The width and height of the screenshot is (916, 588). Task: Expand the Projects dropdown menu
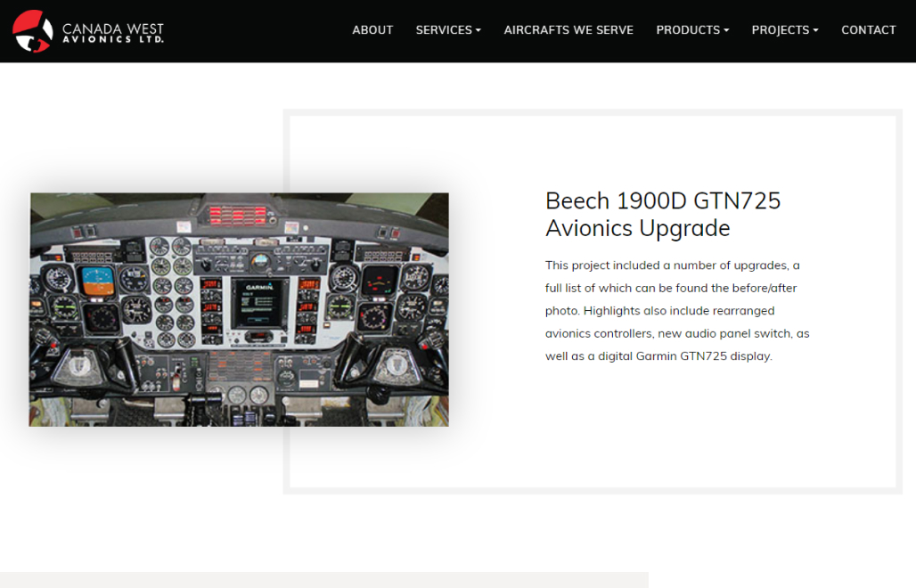tap(784, 30)
